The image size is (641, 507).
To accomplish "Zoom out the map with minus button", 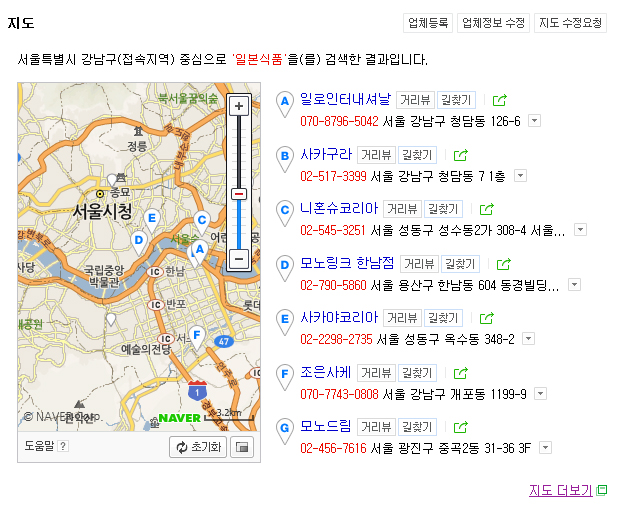I will coord(239,258).
